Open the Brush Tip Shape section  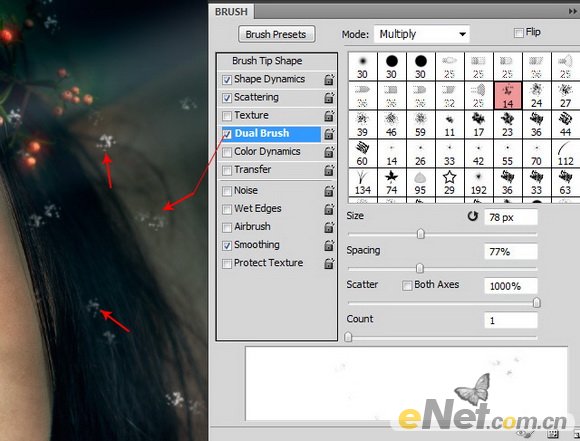[x=267, y=61]
